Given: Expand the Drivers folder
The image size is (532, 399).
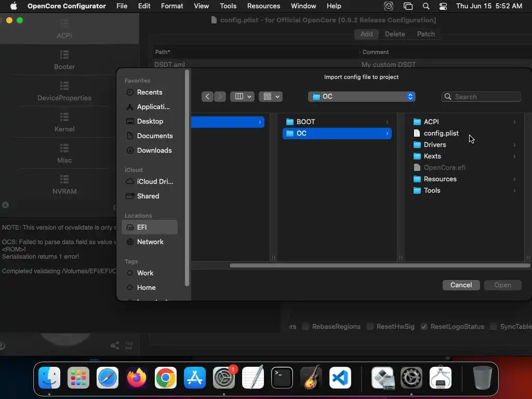Looking at the screenshot, I should [514, 145].
